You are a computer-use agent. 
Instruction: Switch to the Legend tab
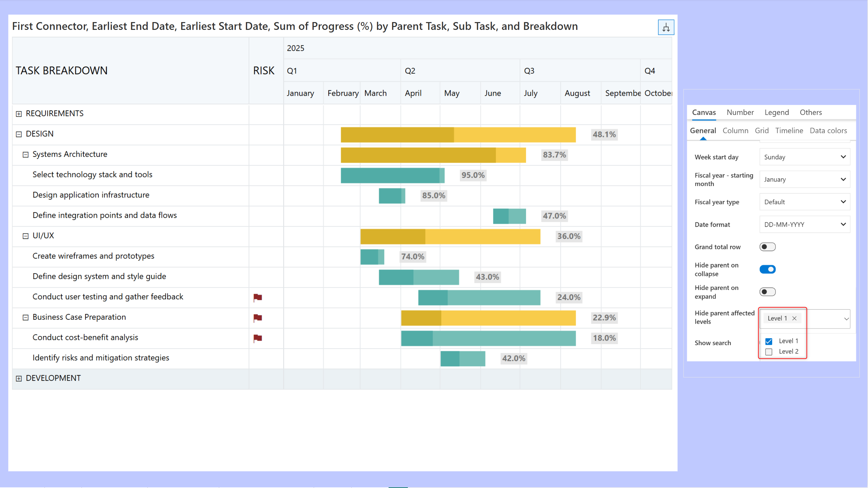(776, 113)
